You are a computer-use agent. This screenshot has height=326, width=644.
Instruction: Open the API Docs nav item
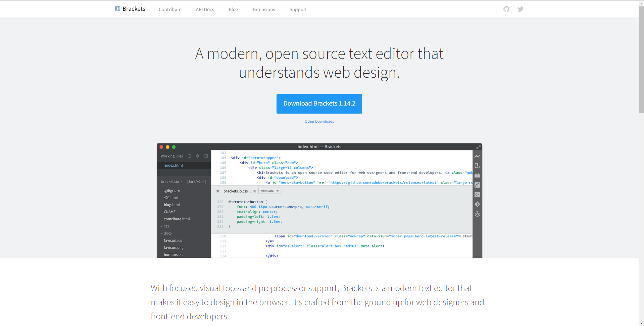tap(205, 9)
